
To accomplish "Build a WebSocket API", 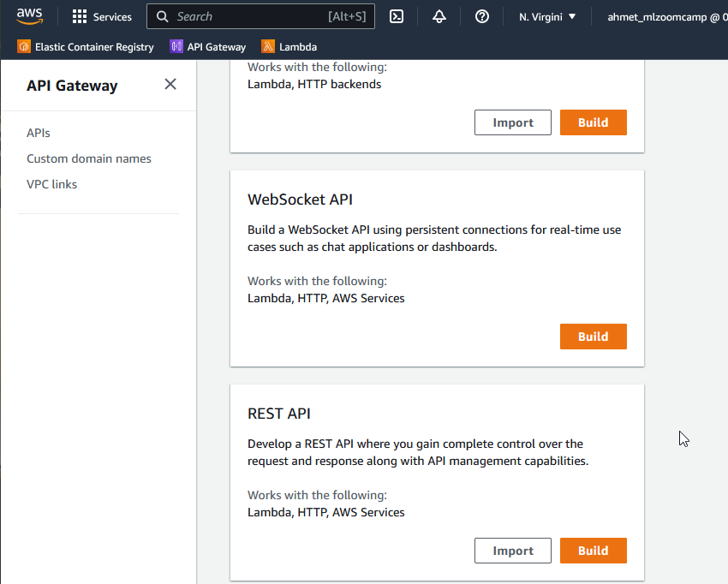I will point(593,337).
